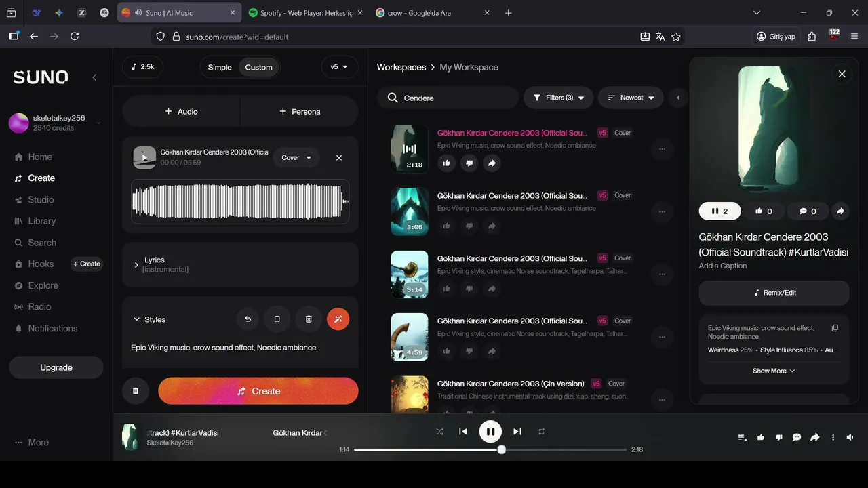Viewport: 868px width, 488px height.
Task: Undo the styles change
Action: pos(248,319)
